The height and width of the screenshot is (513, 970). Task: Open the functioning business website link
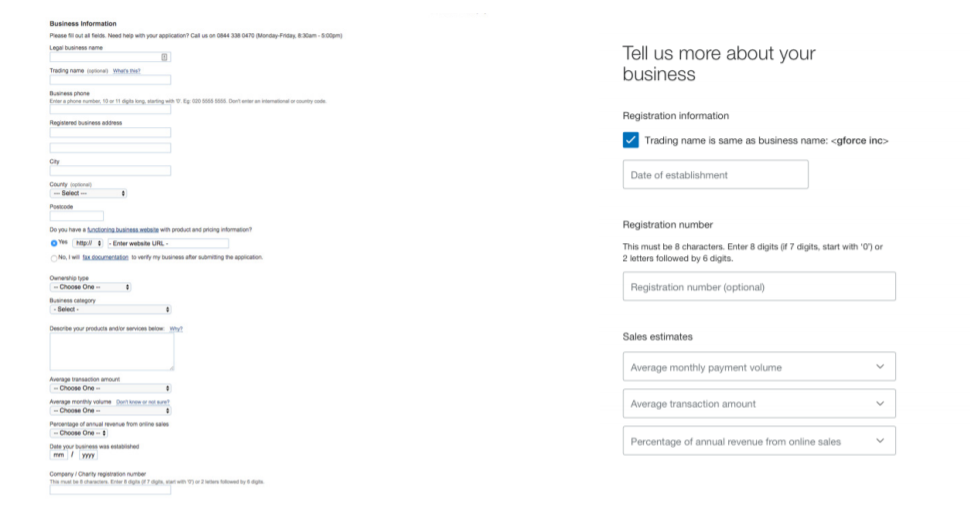123,230
